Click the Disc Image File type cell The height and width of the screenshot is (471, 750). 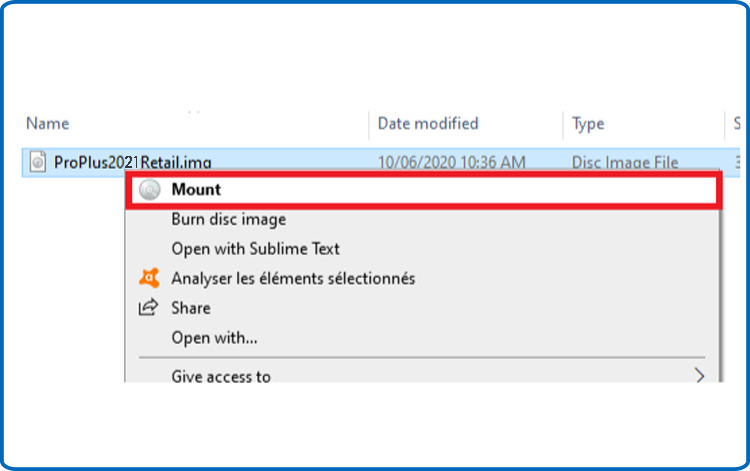pos(624,161)
